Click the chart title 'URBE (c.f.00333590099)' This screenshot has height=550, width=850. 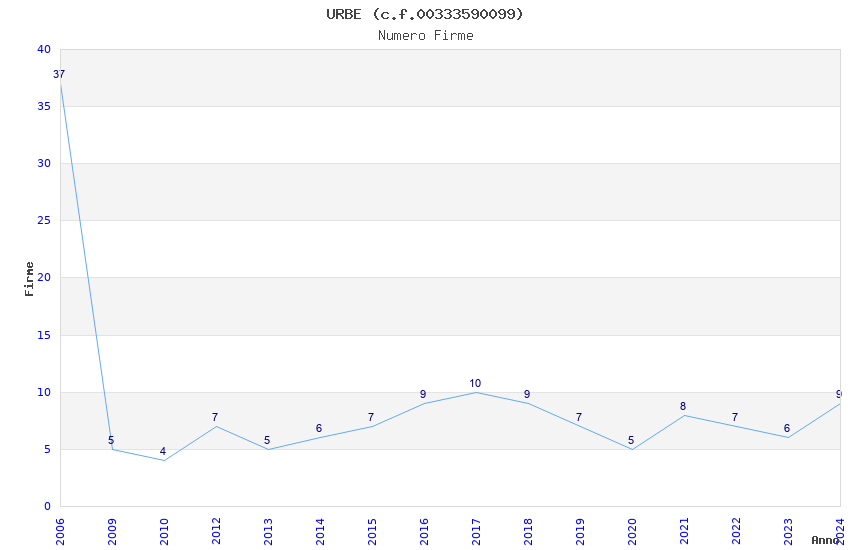(425, 14)
